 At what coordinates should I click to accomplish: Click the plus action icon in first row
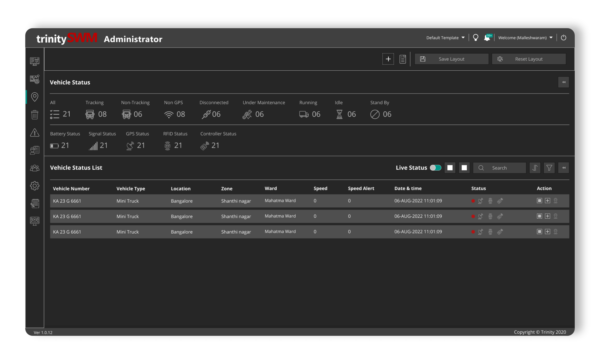click(x=547, y=201)
